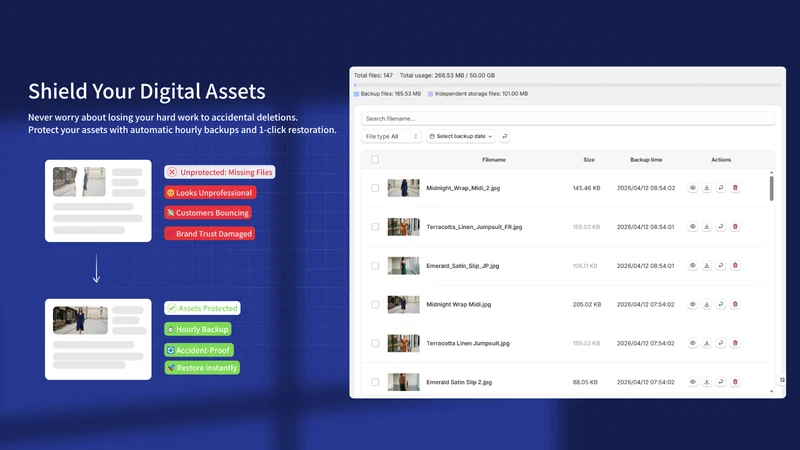Click the filename 'Emerald Satin Slip 2.jpg'
This screenshot has width=800, height=450.
(x=459, y=382)
